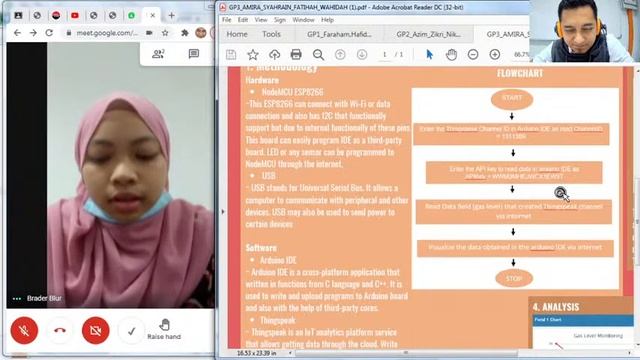Open the zoom percentage dropdown
This screenshot has width=640, height=360.
tap(521, 54)
